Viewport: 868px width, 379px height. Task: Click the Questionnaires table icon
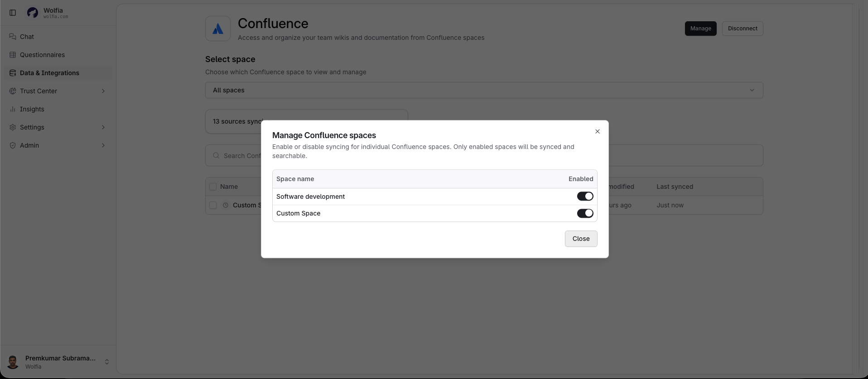point(13,55)
